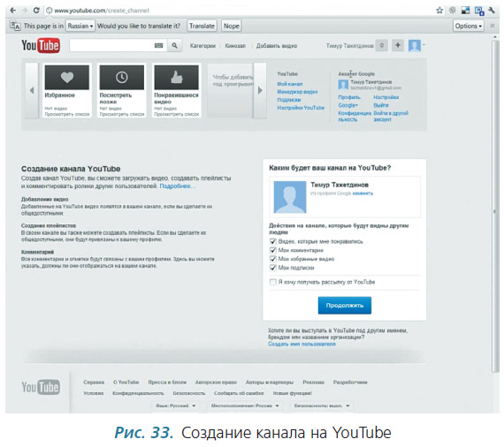Open Подписки in YouTube menu
Viewport: 504px width, 447px height.
[288, 100]
